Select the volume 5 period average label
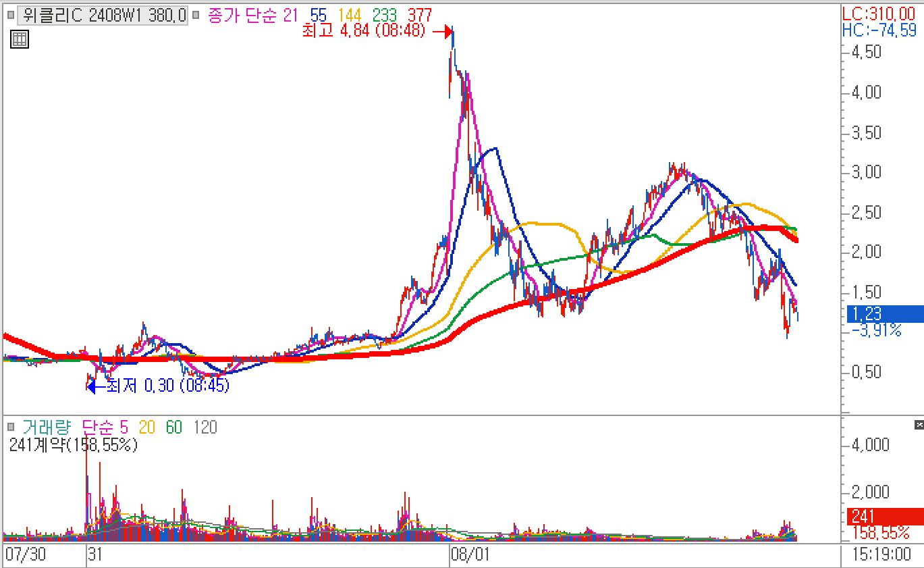Image resolution: width=924 pixels, height=568 pixels. click(124, 427)
